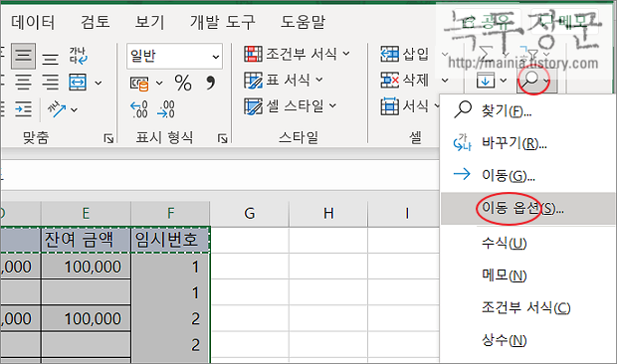Expand the accounting format dropdown arrow
The image size is (617, 364).
(x=159, y=83)
